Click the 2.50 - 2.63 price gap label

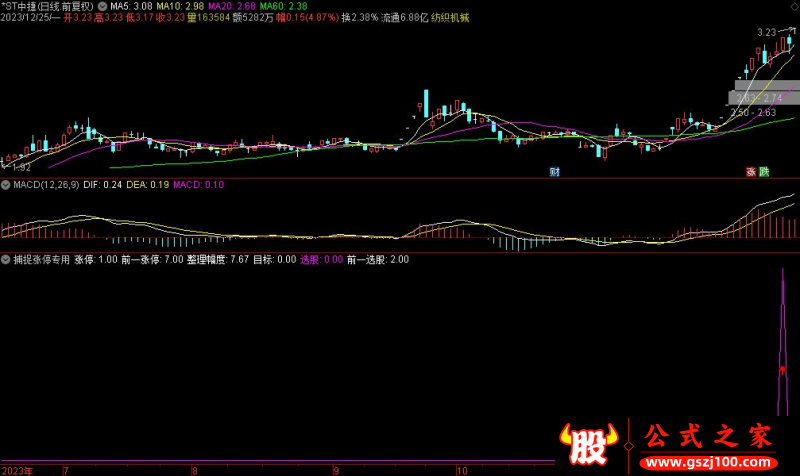(753, 112)
